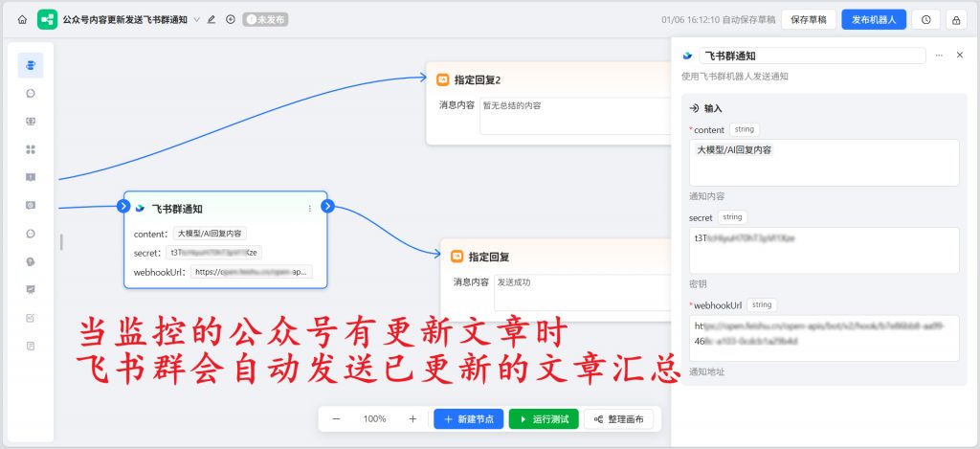Click the 暂无总结的内容 message field
The image size is (980, 449).
[x=575, y=116]
